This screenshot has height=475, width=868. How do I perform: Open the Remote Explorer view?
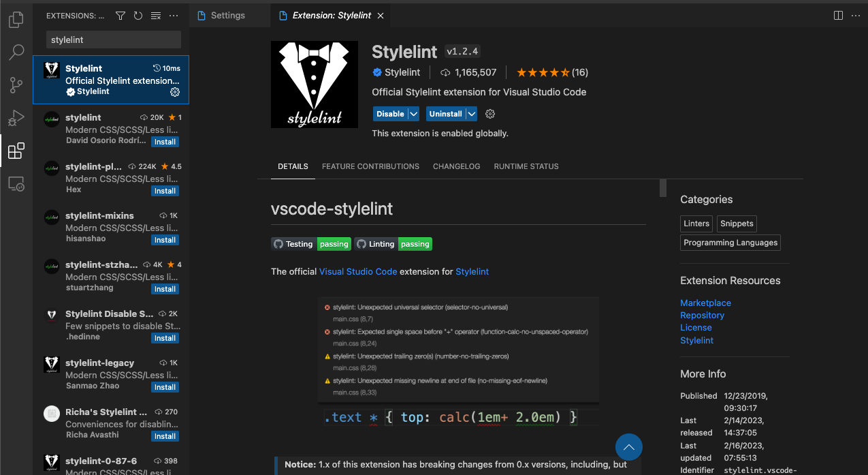[16, 183]
